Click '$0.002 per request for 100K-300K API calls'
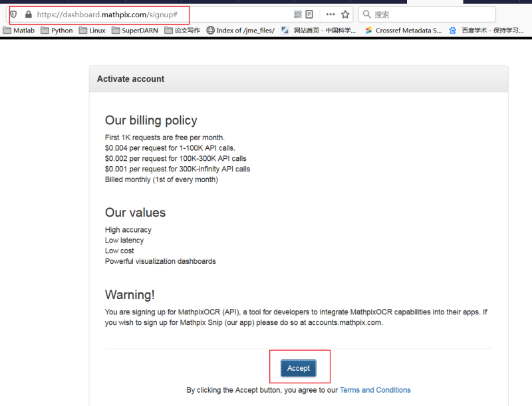The width and height of the screenshot is (532, 406). tap(176, 159)
